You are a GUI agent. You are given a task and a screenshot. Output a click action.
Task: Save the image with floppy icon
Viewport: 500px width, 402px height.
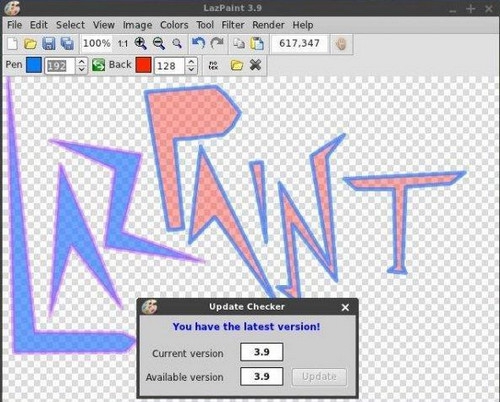(x=49, y=44)
